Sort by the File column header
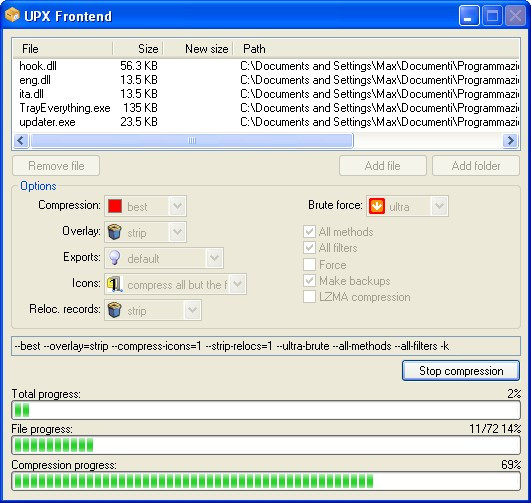Viewport: 531px width, 503px height. point(63,49)
